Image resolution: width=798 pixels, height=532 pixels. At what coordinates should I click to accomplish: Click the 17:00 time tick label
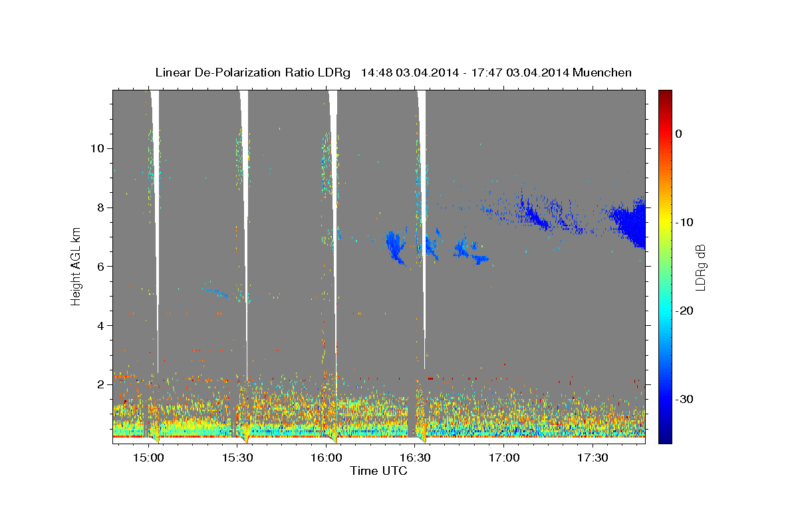click(x=504, y=458)
